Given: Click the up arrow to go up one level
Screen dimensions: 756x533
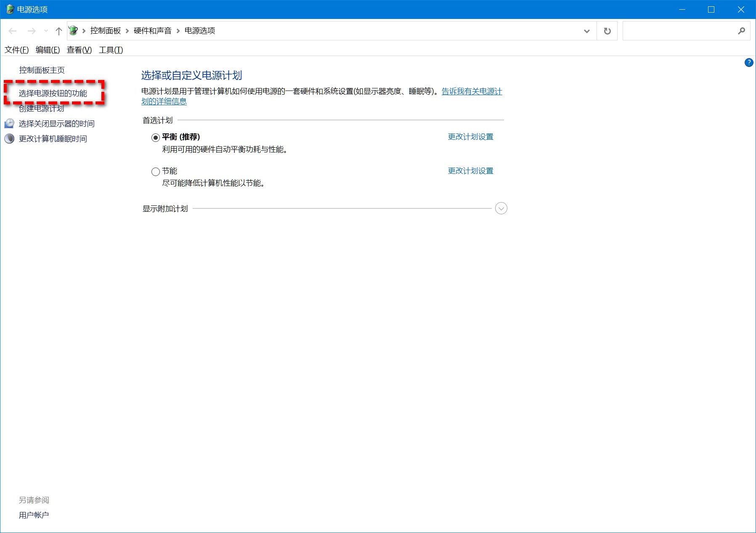Looking at the screenshot, I should click(58, 30).
